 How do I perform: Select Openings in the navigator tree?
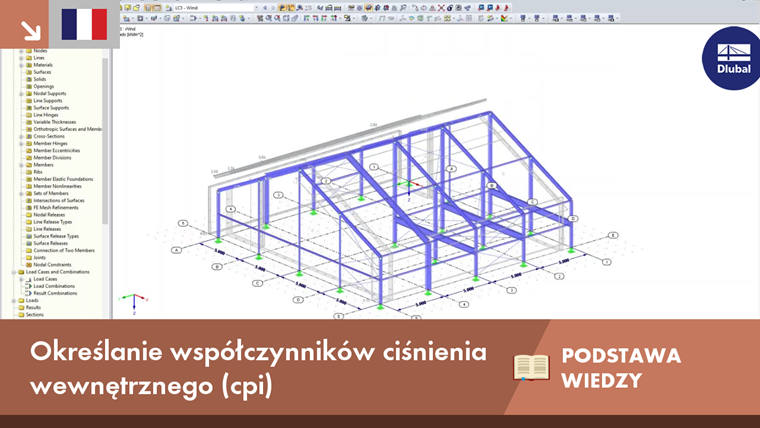click(44, 86)
